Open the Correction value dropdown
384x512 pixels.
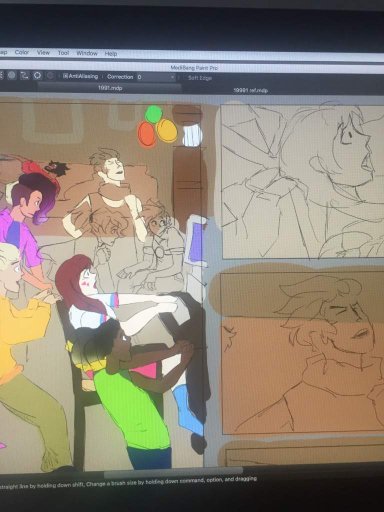[x=172, y=77]
